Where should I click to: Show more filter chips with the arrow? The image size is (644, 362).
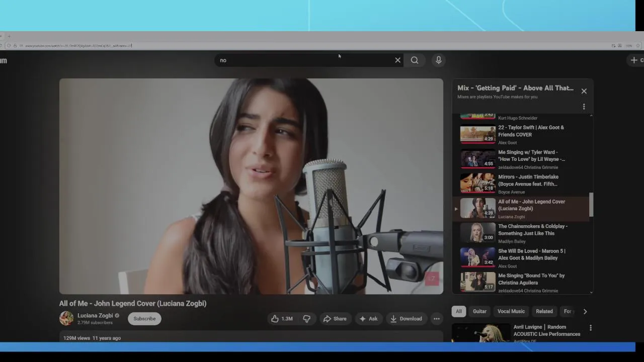point(585,312)
